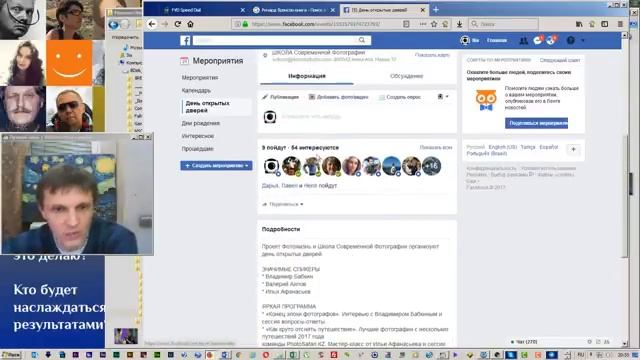Open Facebook quick help question icon
The height and width of the screenshot is (360, 640).
pyautogui.click(x=571, y=40)
